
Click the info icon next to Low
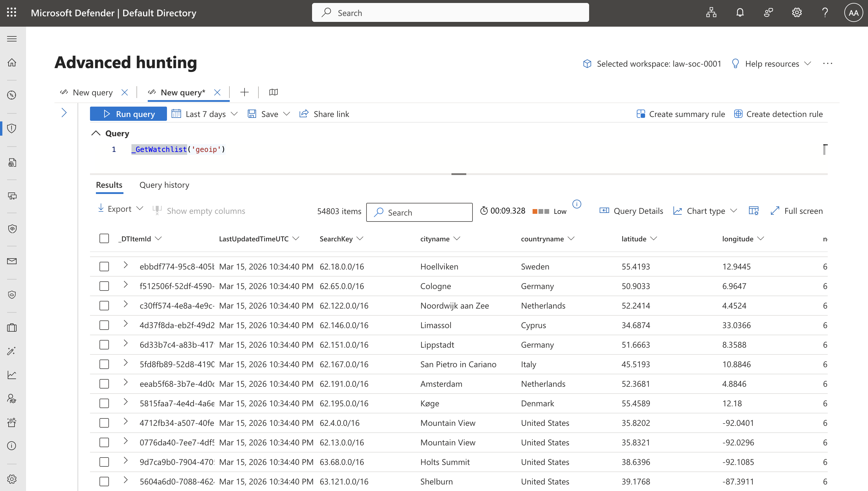tap(577, 204)
